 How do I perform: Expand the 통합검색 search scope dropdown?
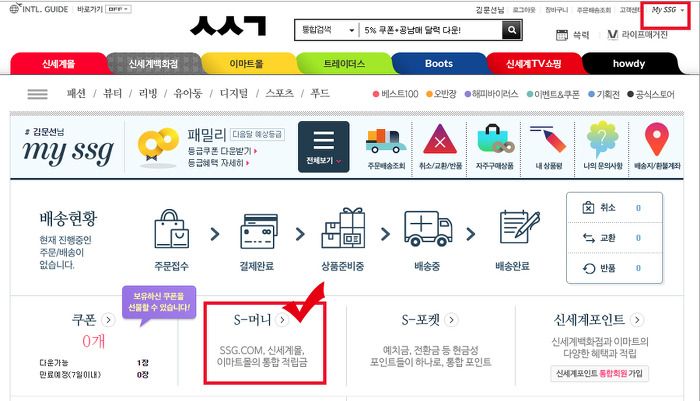coord(327,30)
